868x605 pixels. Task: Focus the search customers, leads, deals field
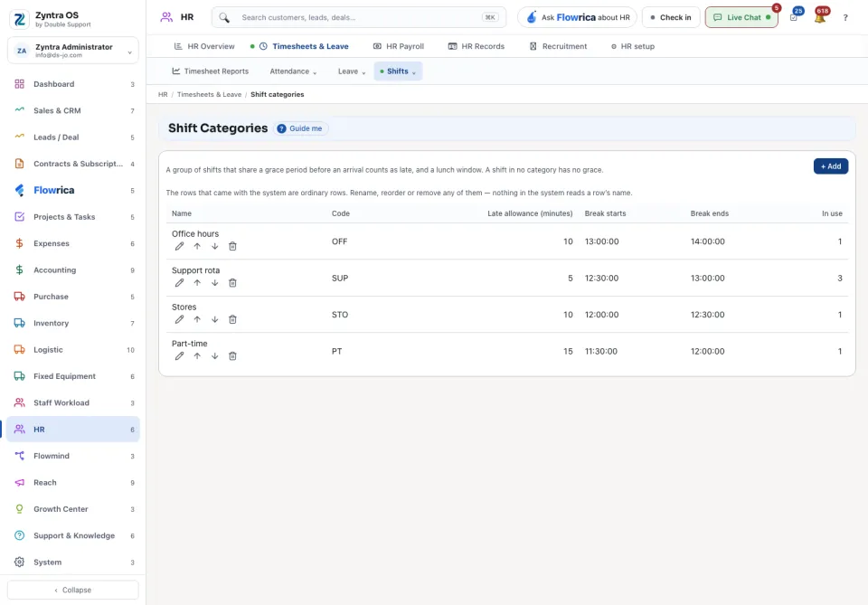359,18
